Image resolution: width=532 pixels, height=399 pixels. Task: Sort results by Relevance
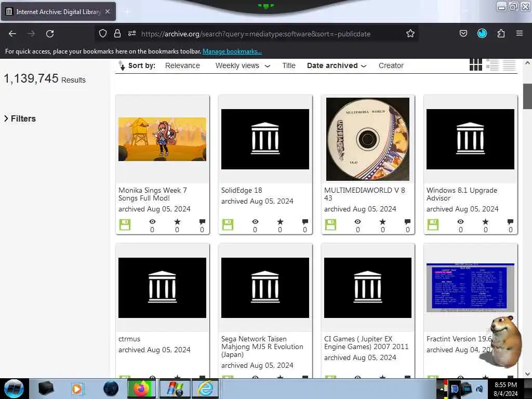pos(182,65)
